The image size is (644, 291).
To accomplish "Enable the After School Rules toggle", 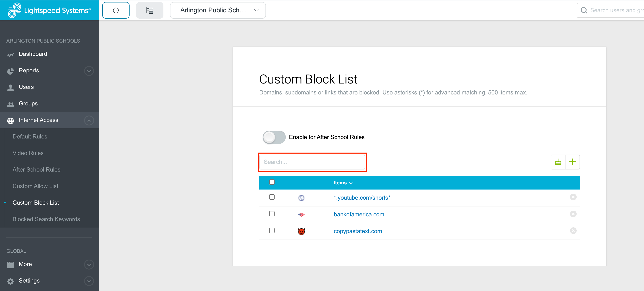I will click(x=274, y=137).
